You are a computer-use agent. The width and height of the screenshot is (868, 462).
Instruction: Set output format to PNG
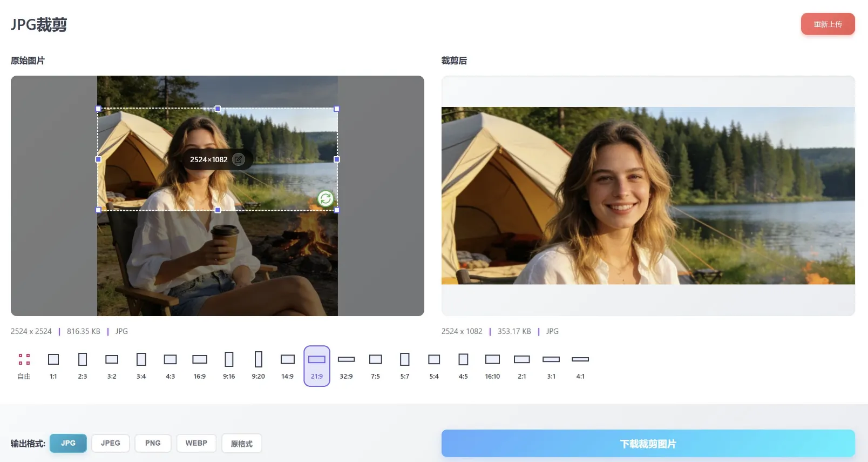point(153,443)
